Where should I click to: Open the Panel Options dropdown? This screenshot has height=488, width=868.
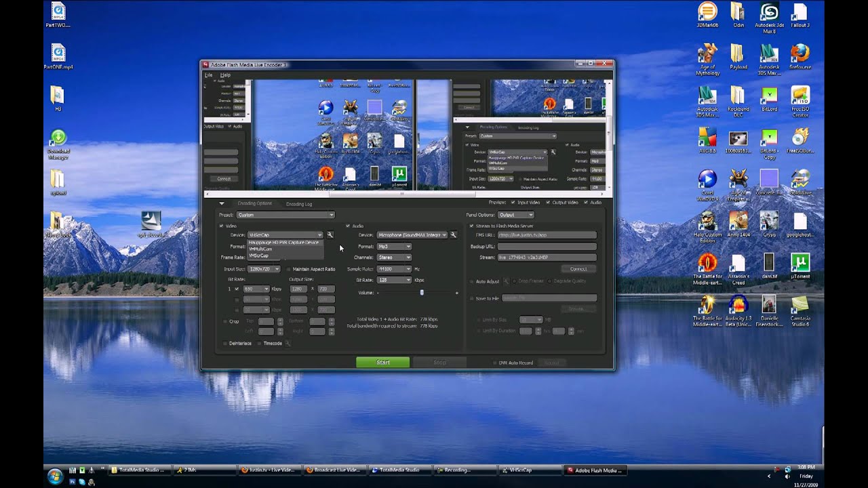(x=515, y=215)
